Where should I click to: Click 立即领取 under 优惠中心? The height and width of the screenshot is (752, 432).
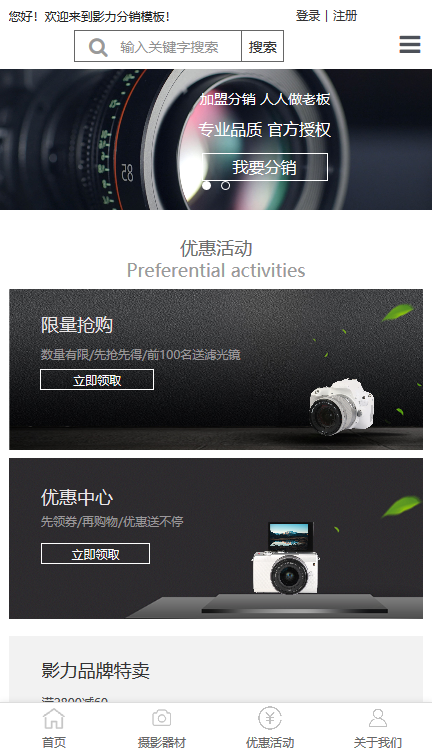click(95, 553)
